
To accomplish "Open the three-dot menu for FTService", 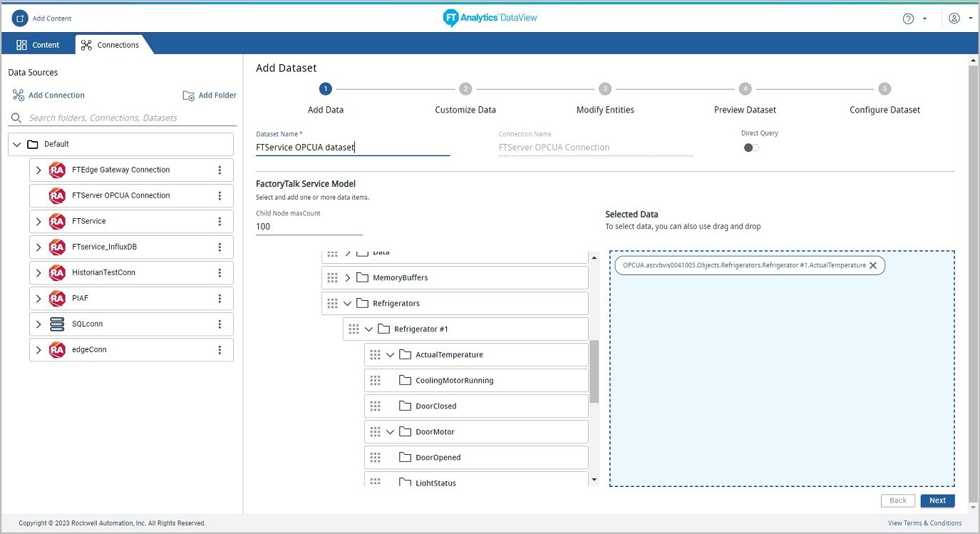I will [220, 221].
